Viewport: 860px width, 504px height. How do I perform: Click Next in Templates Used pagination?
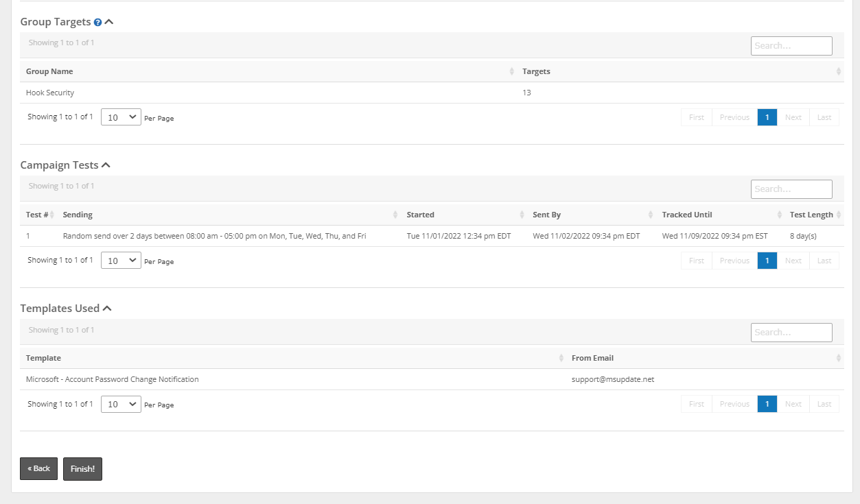point(793,404)
